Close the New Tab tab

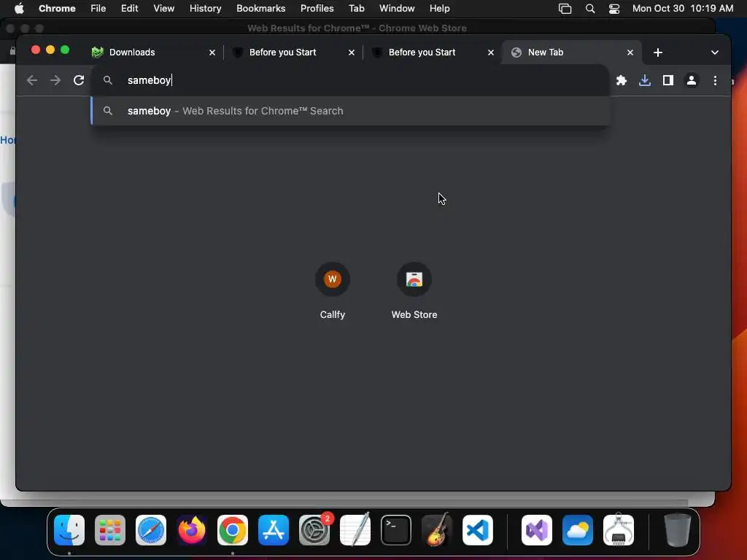pos(630,52)
